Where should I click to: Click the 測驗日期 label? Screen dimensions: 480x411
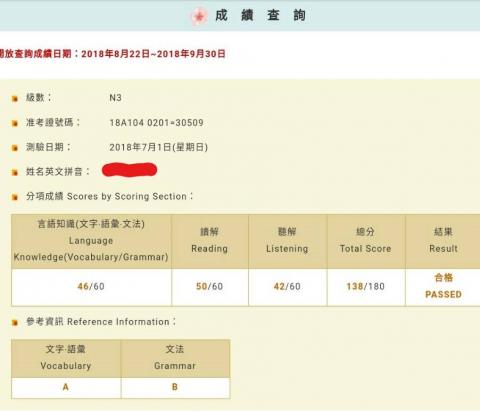48,147
